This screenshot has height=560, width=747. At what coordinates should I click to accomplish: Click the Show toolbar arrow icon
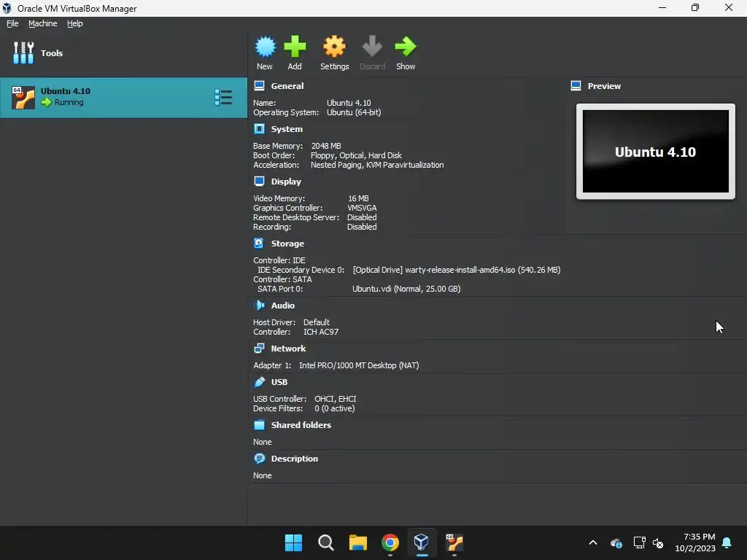pyautogui.click(x=406, y=47)
